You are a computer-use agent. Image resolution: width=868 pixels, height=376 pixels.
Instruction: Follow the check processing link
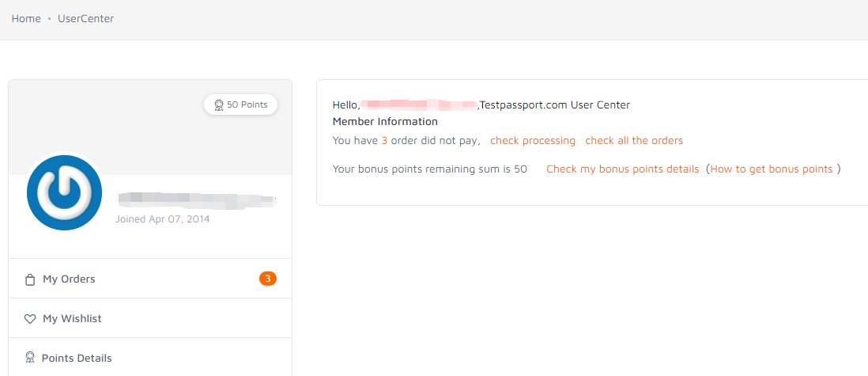pos(533,141)
